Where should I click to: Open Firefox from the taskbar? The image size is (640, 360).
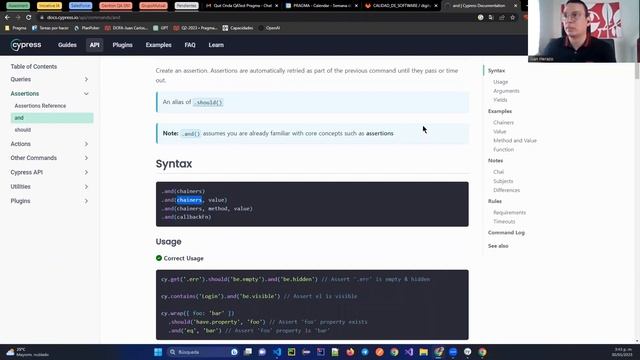point(350,352)
